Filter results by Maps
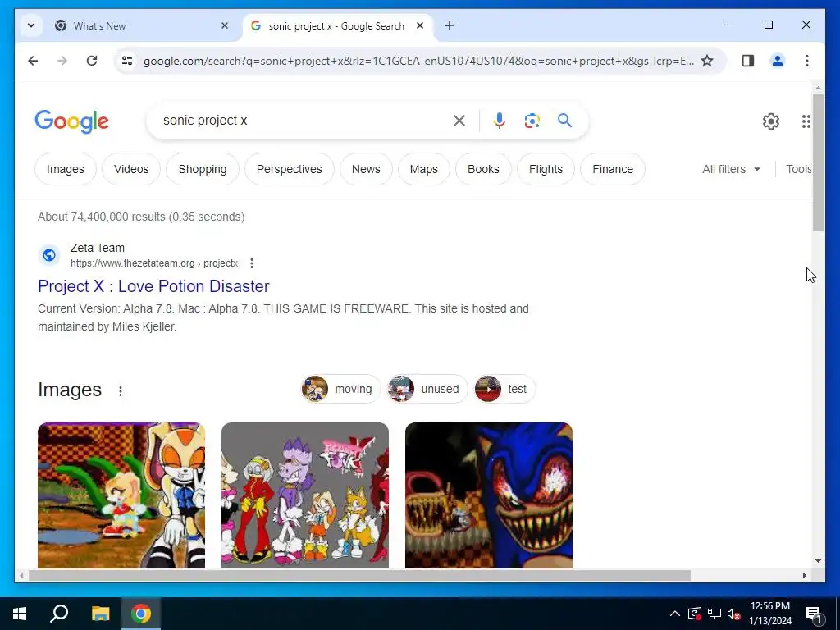Screen dimensions: 840x630 pyautogui.click(x=424, y=169)
